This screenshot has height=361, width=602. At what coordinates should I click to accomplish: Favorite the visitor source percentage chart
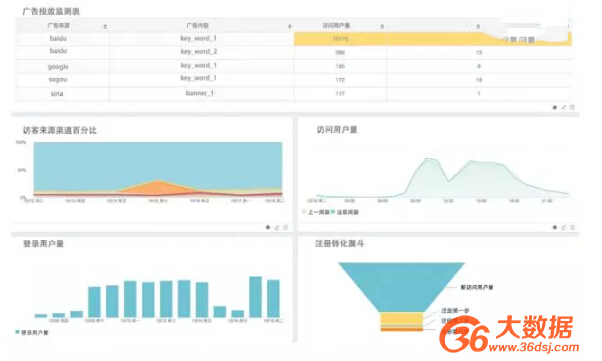pyautogui.click(x=268, y=227)
